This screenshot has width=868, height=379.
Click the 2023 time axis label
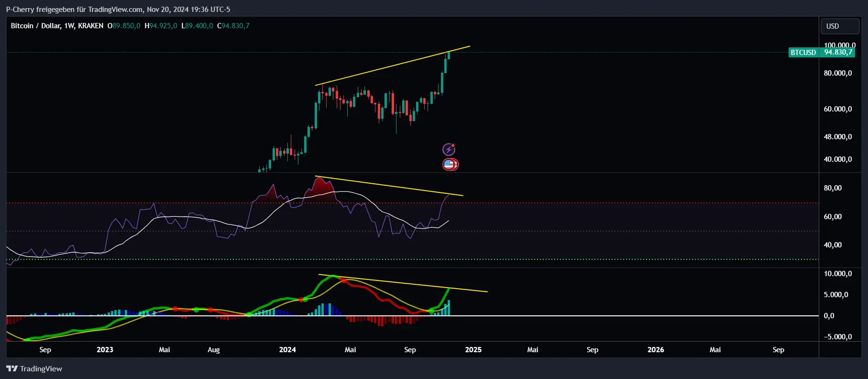tap(105, 350)
